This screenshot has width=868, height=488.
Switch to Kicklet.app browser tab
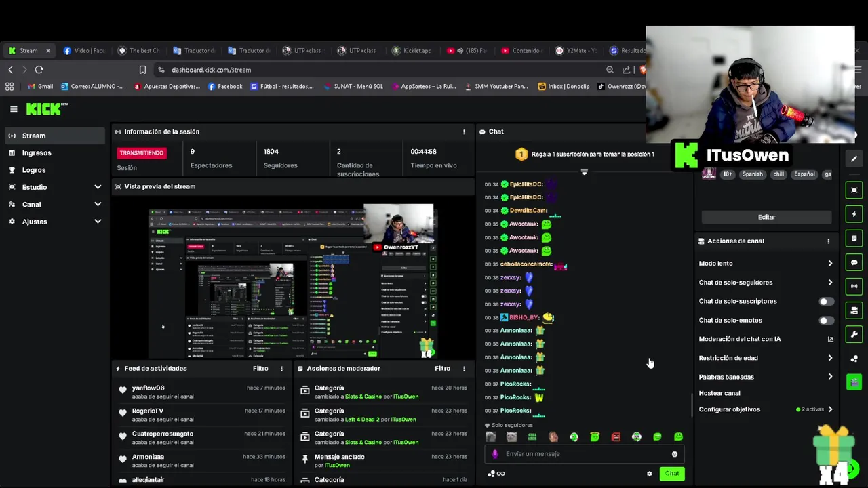412,51
